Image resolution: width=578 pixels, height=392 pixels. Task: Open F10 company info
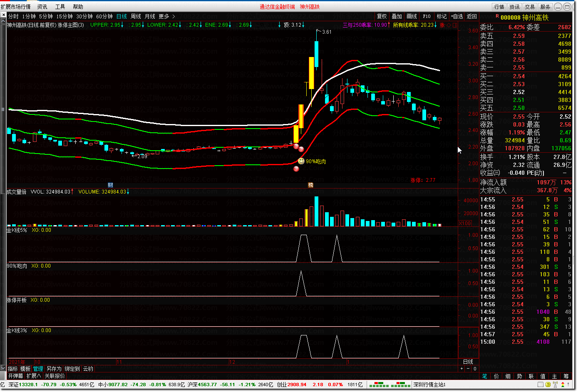pos(427,16)
